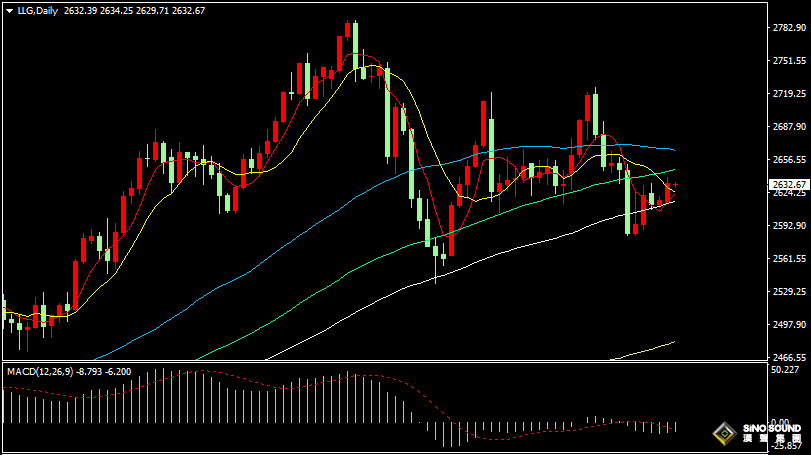
Task: Click the MACD value -8.793 readout
Action: click(89, 371)
